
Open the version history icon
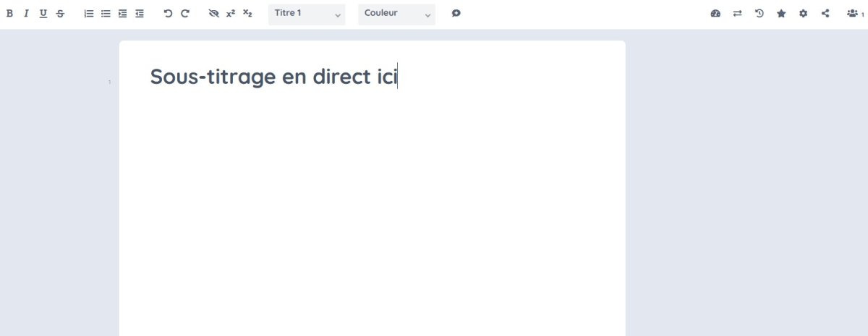point(759,14)
